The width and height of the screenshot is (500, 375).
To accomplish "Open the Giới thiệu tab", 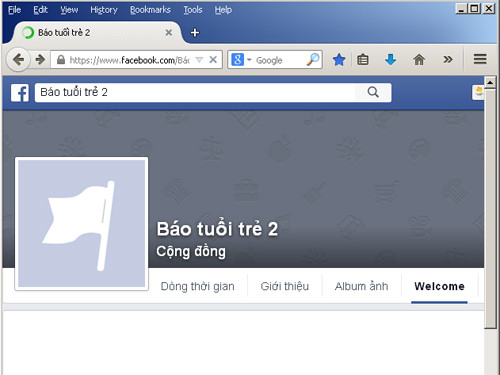I will (x=285, y=286).
